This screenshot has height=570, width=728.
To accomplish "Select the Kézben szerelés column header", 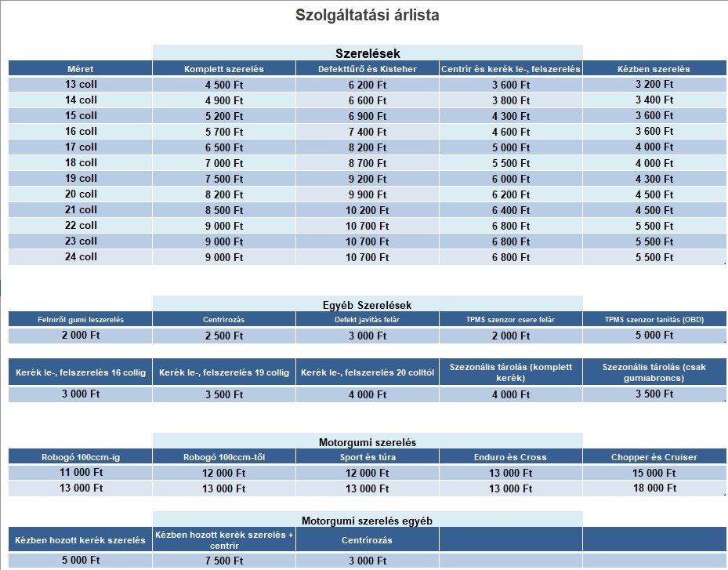I will click(x=654, y=69).
